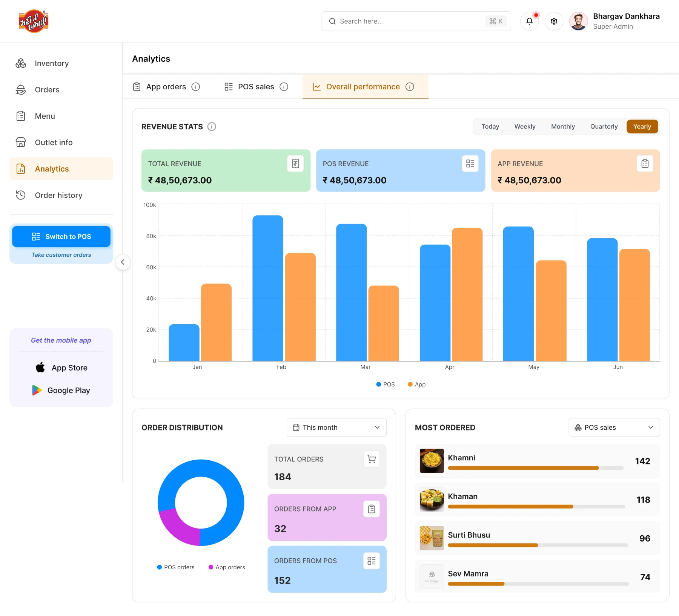
Task: Open the POS sales dropdown in Most Ordered
Action: click(x=614, y=428)
